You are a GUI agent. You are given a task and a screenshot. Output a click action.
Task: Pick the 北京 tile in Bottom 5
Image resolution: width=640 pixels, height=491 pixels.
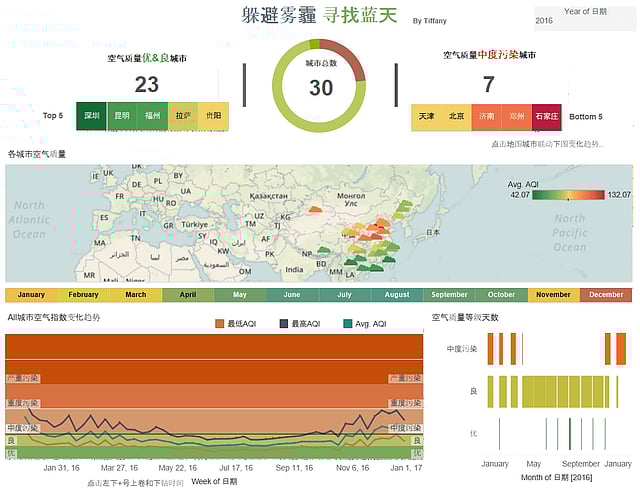(456, 116)
